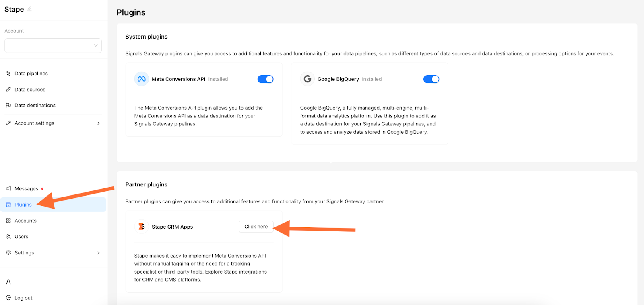Click the Data destinations flag icon

pyautogui.click(x=8, y=105)
